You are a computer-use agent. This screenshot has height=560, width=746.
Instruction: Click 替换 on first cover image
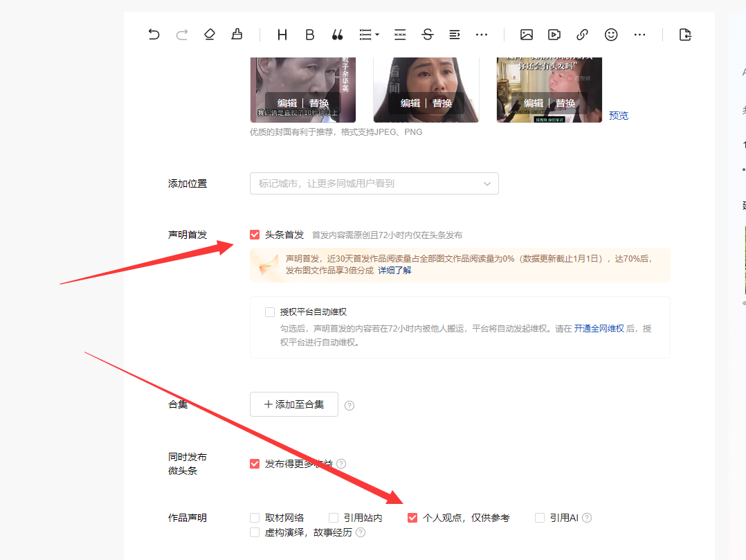[319, 103]
